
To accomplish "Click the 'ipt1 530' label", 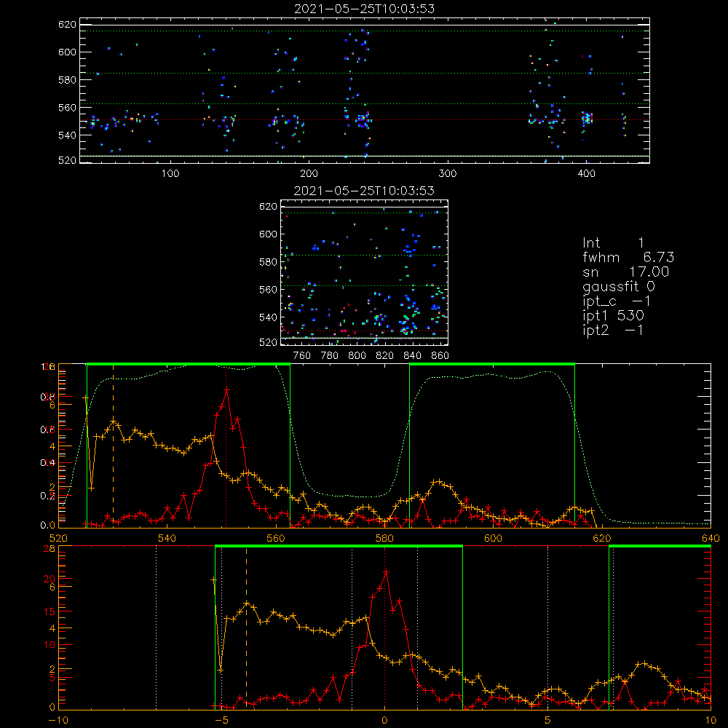I will point(613,316).
